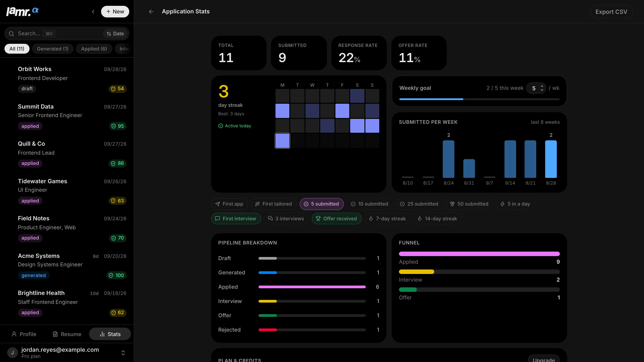Image resolution: width=644 pixels, height=362 pixels.
Task: Filter list by All (11)
Action: click(17, 49)
